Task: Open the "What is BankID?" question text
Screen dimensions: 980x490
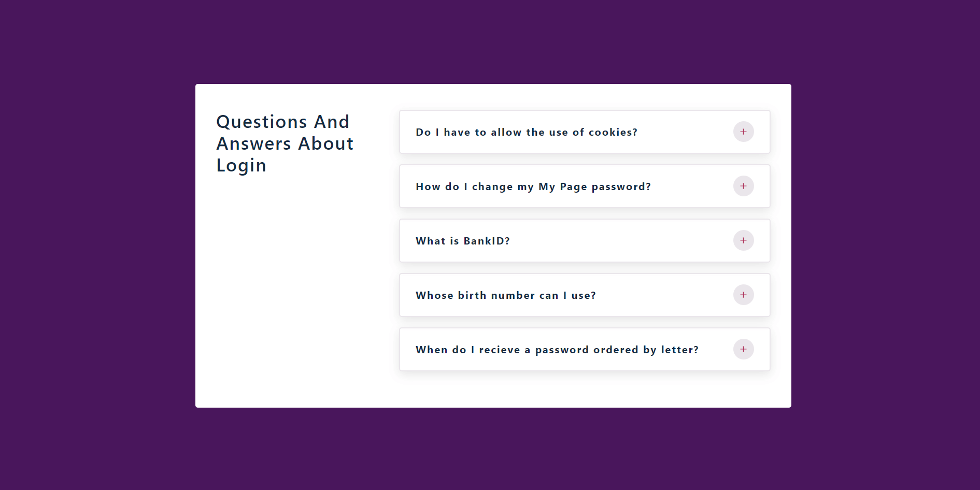Action: click(x=462, y=241)
